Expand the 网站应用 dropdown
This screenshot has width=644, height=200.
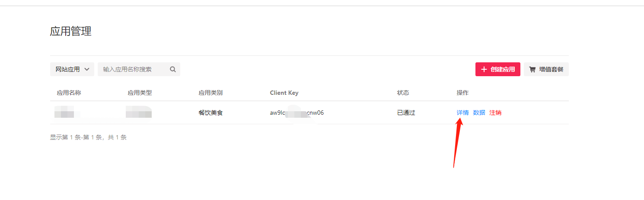pyautogui.click(x=72, y=69)
